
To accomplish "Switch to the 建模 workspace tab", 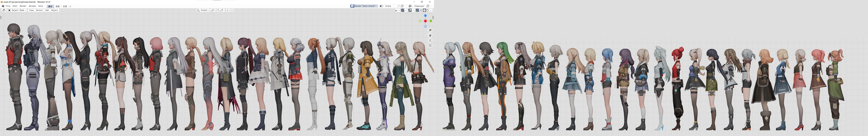I will tap(58, 6).
